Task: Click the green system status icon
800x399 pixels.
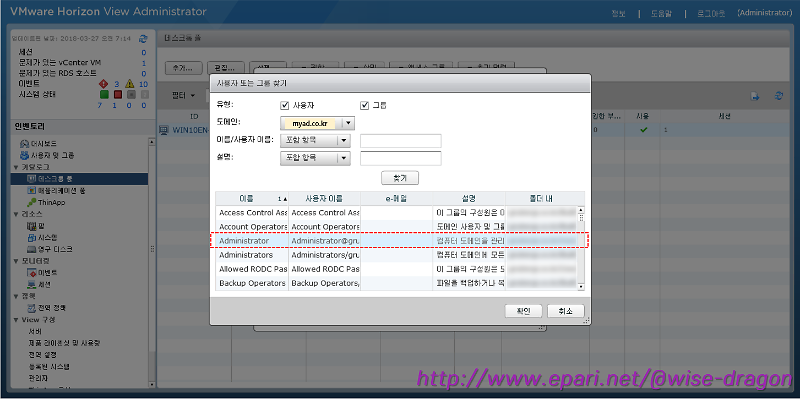Action: pos(104,94)
